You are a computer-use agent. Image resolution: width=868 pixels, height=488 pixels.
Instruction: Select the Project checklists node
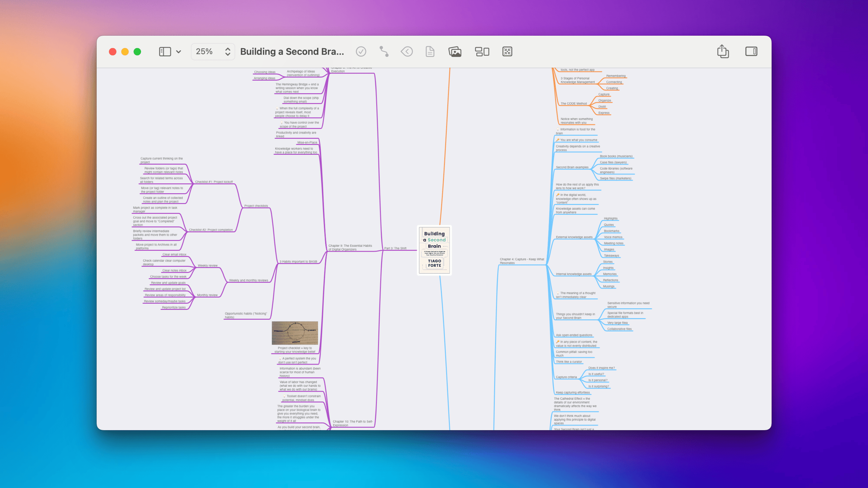point(256,206)
